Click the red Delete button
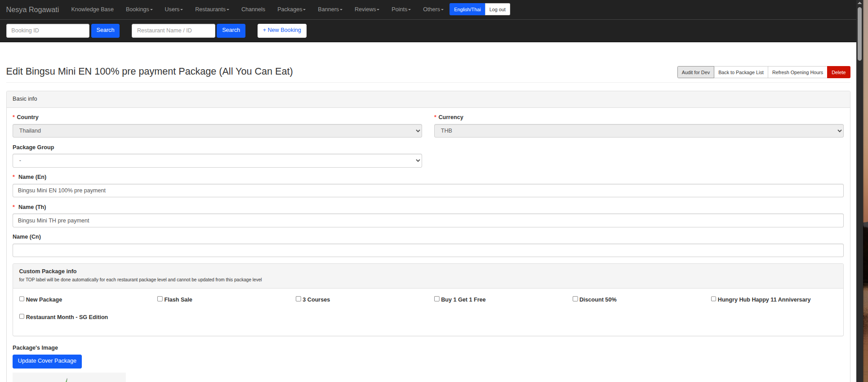This screenshot has height=382, width=868. [838, 72]
